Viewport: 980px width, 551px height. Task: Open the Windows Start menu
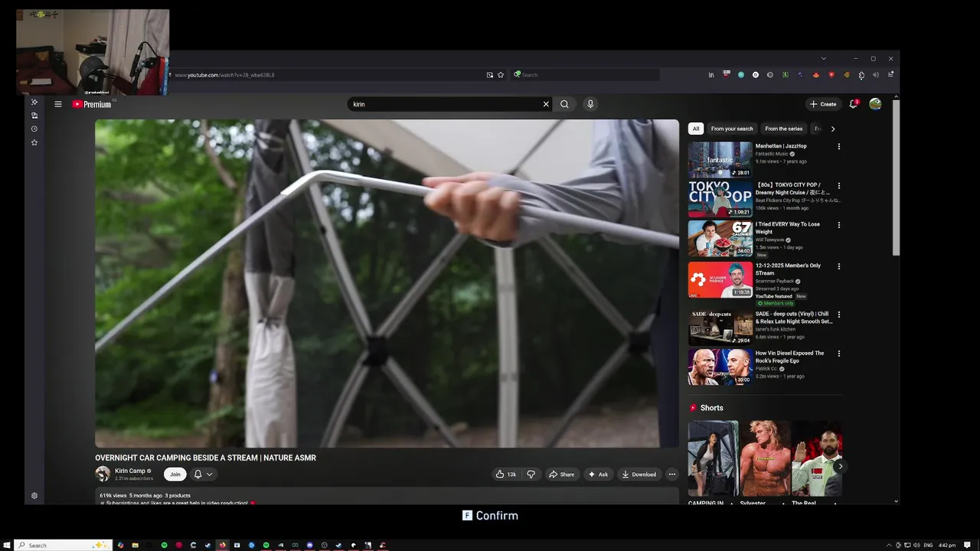[x=7, y=545]
